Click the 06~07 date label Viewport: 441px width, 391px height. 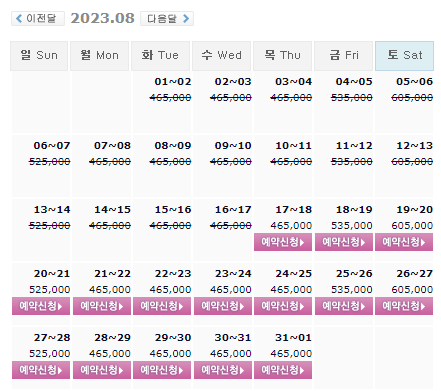pyautogui.click(x=52, y=146)
